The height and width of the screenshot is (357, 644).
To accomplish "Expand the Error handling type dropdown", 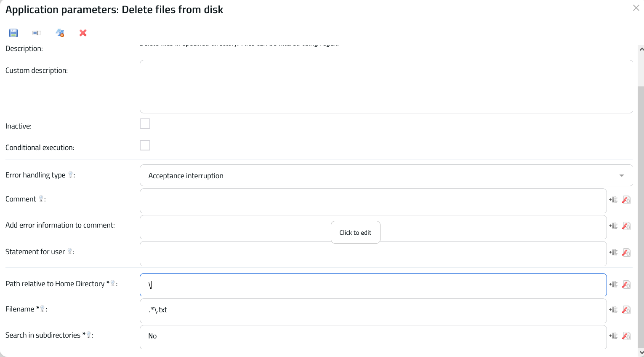I will tap(386, 175).
